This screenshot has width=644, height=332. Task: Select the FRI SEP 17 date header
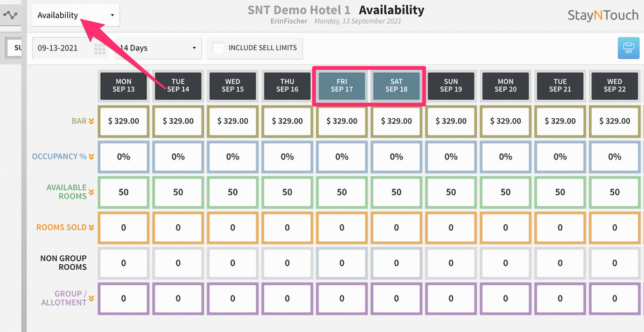[x=342, y=86]
